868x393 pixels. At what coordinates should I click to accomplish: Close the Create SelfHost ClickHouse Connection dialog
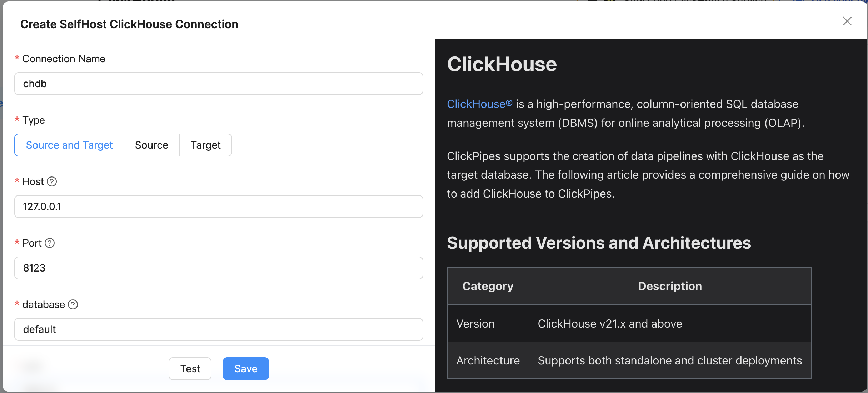pyautogui.click(x=847, y=21)
